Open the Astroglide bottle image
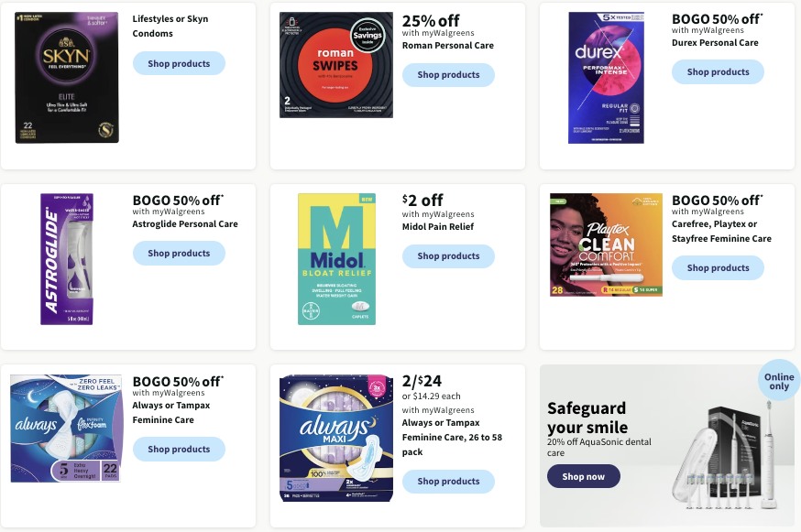 (66, 258)
